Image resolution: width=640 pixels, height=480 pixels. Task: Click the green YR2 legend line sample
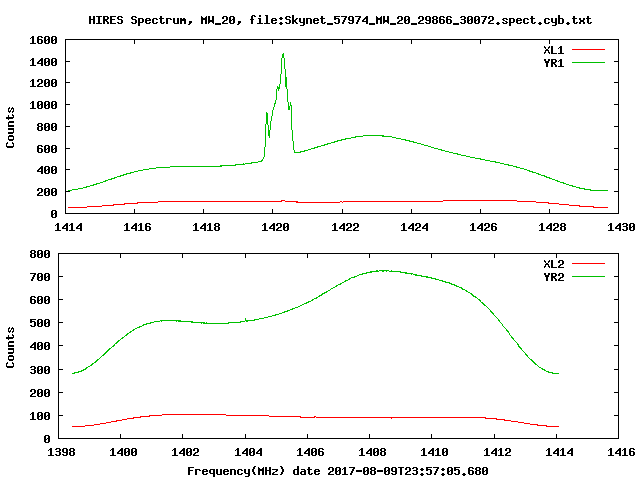pyautogui.click(x=588, y=277)
